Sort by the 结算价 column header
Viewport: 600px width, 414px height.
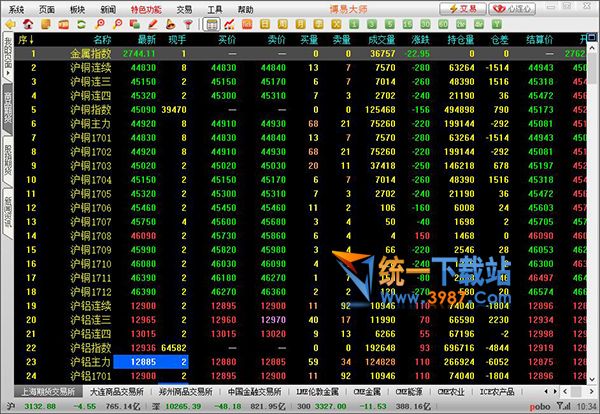point(540,39)
